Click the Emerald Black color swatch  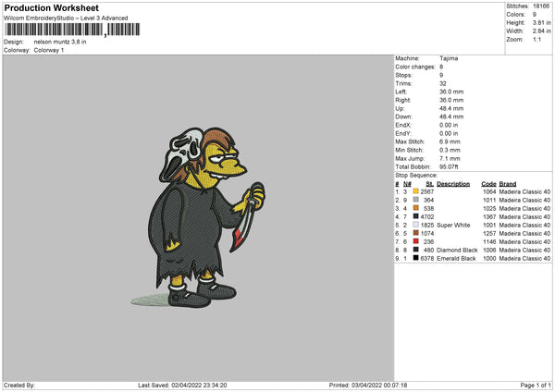[416, 258]
